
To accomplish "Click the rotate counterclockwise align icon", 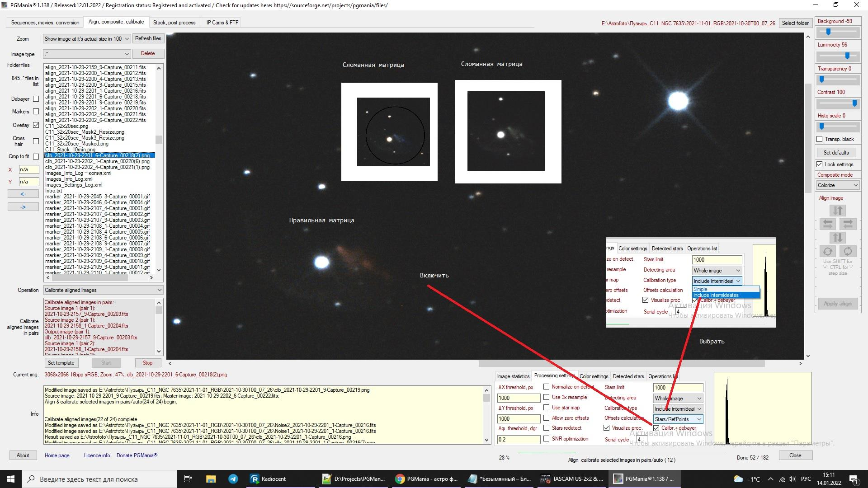I will click(827, 251).
